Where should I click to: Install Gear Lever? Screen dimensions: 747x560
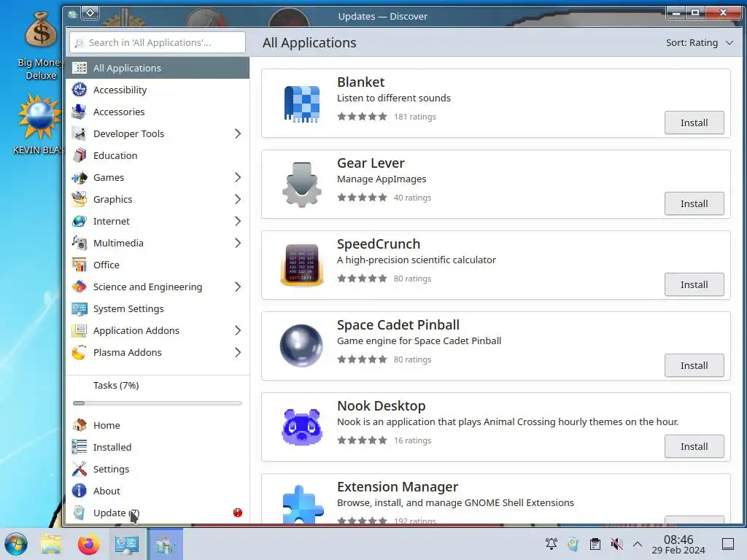pyautogui.click(x=694, y=204)
